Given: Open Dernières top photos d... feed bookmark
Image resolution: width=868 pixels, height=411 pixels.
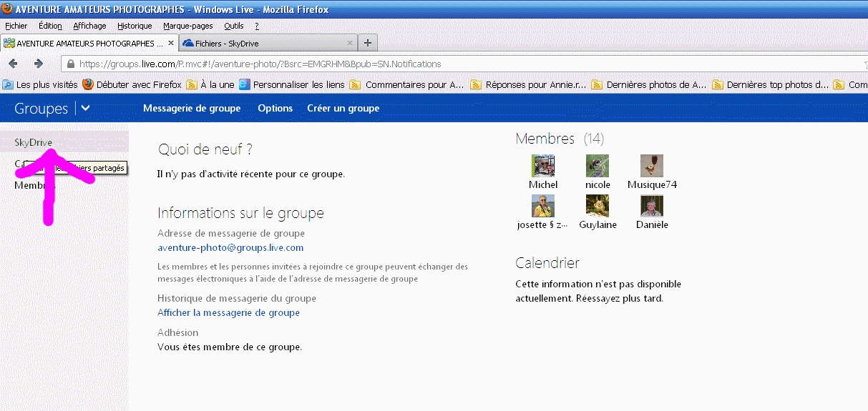Looking at the screenshot, I should (771, 84).
